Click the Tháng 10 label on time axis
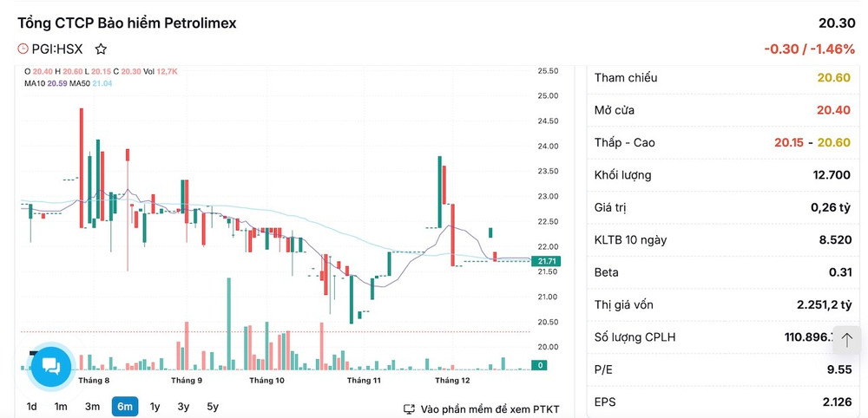868x418 pixels. [266, 380]
